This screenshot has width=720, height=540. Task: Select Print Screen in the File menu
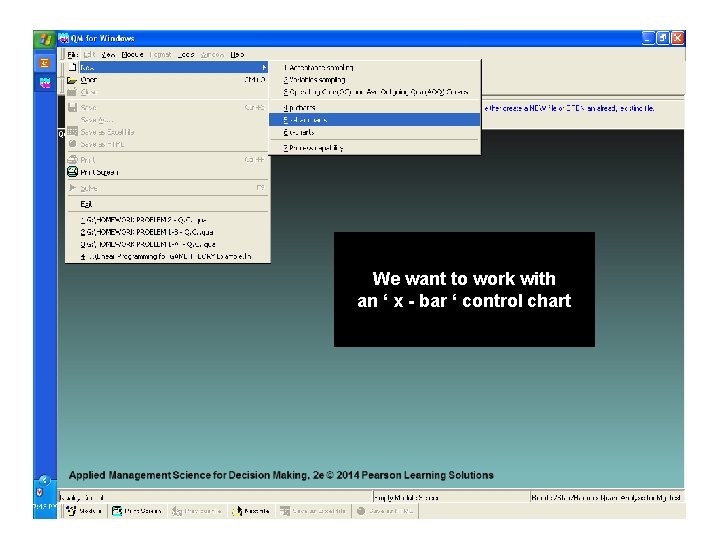[x=167, y=172]
